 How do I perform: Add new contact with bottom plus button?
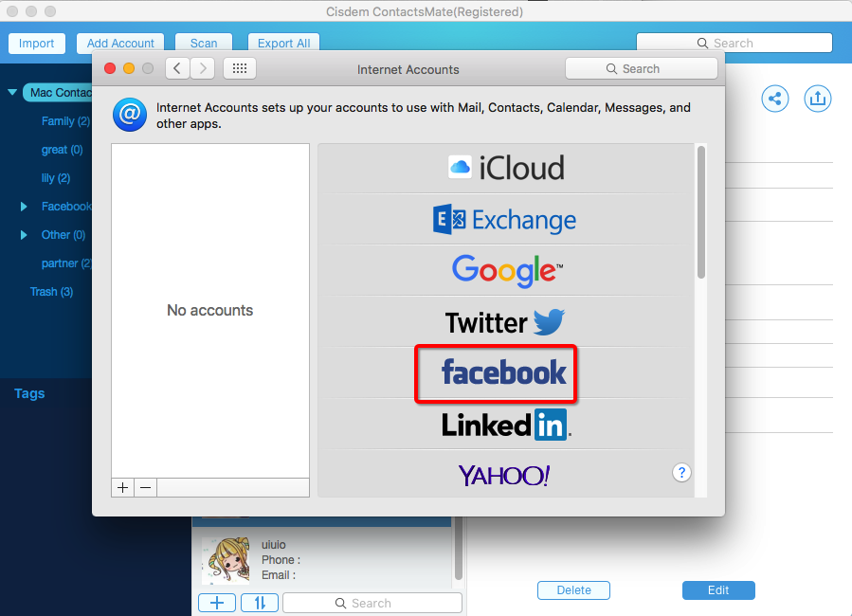pyautogui.click(x=217, y=603)
